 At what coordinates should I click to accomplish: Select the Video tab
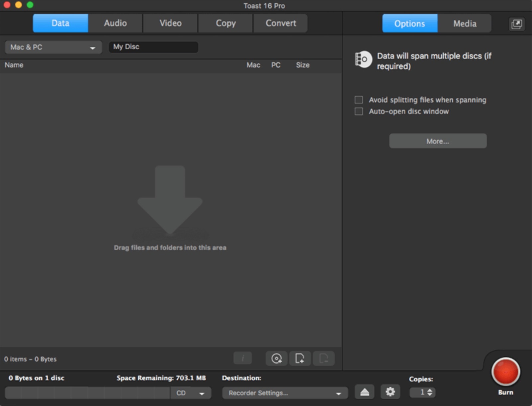(170, 23)
